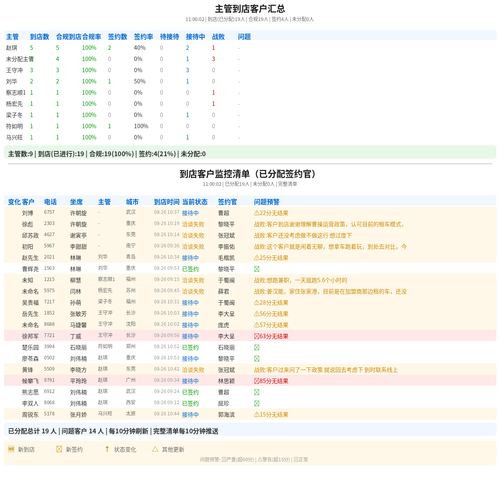This screenshot has width=500, height=482.
Task: Click the red 战败 count 3
Action: tap(213, 59)
